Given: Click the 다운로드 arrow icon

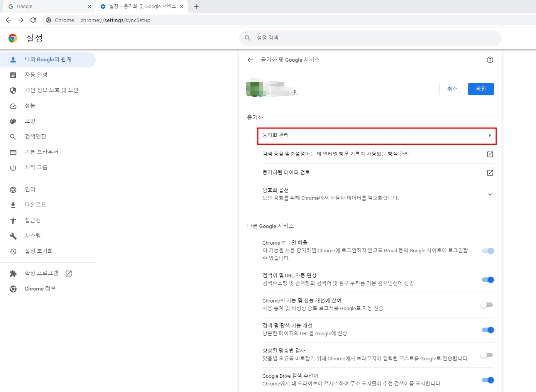Looking at the screenshot, I should [x=13, y=205].
